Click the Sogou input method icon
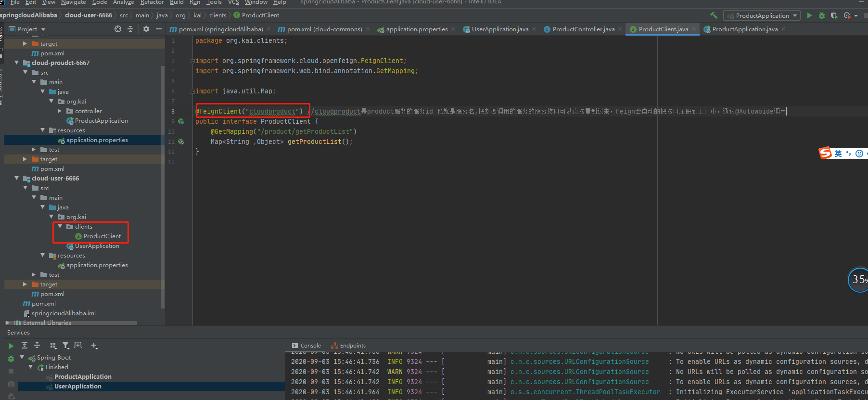Image resolution: width=868 pixels, height=400 pixels. [x=825, y=153]
